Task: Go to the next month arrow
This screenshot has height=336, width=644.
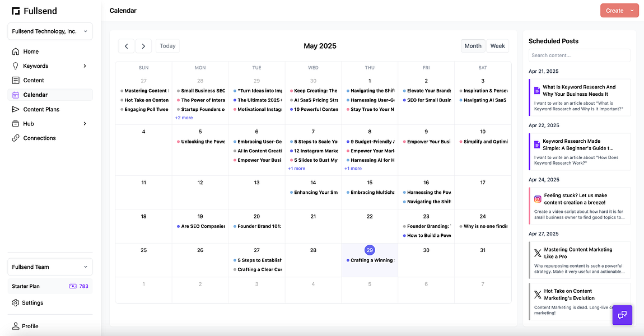Action: (143, 46)
